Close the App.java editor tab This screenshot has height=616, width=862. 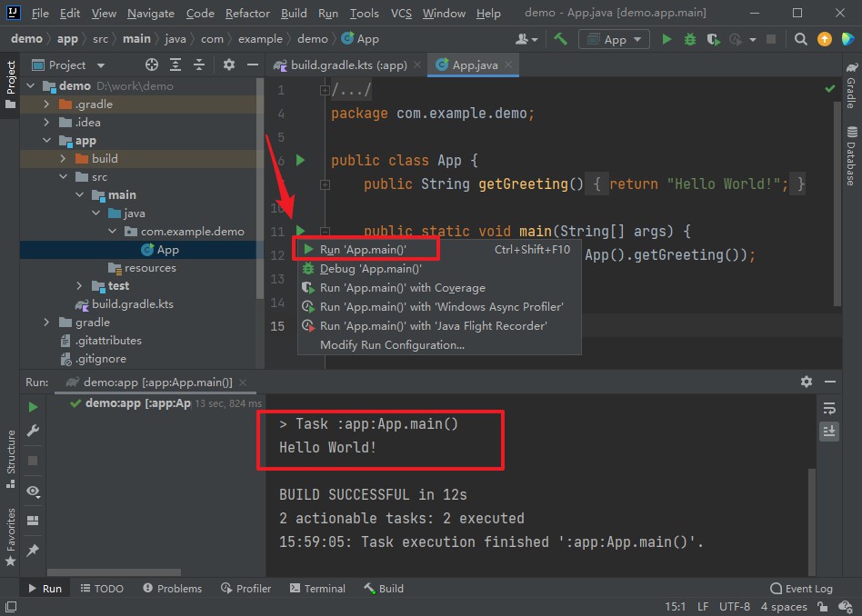coord(508,65)
